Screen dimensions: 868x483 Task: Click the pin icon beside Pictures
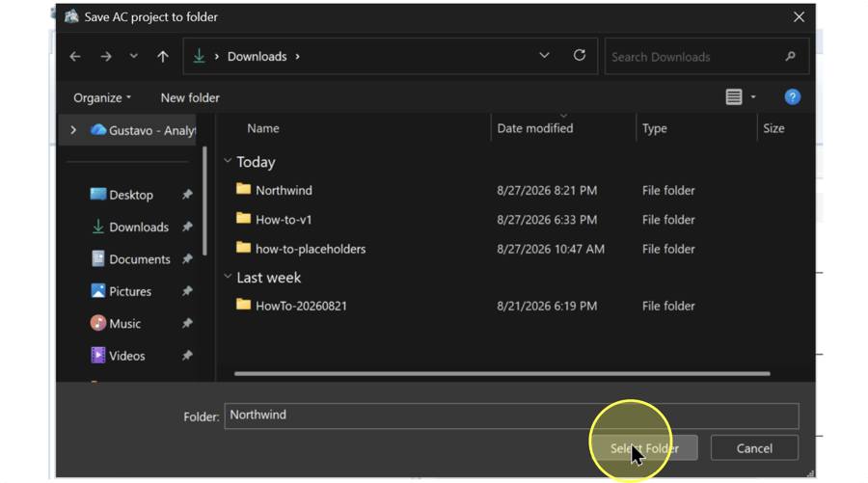pos(187,291)
